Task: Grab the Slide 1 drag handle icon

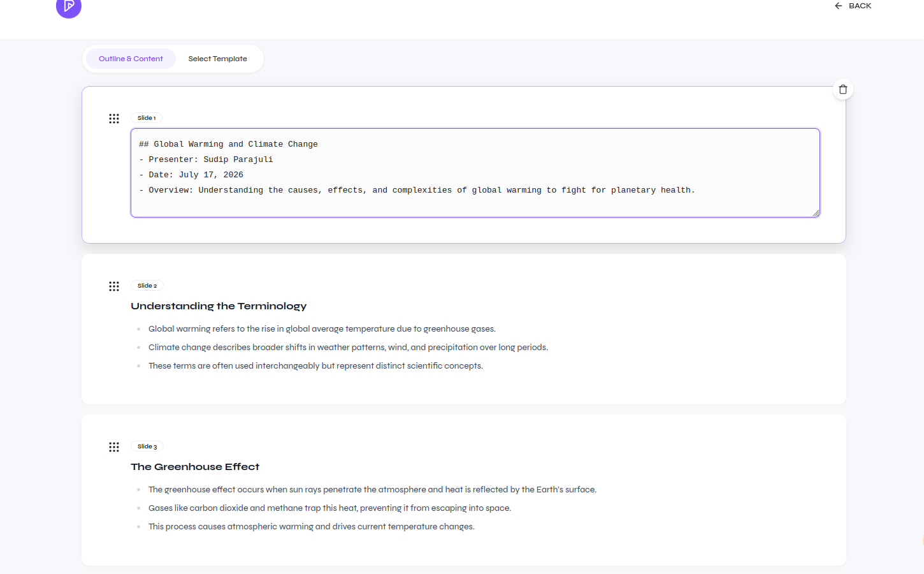Action: point(114,119)
